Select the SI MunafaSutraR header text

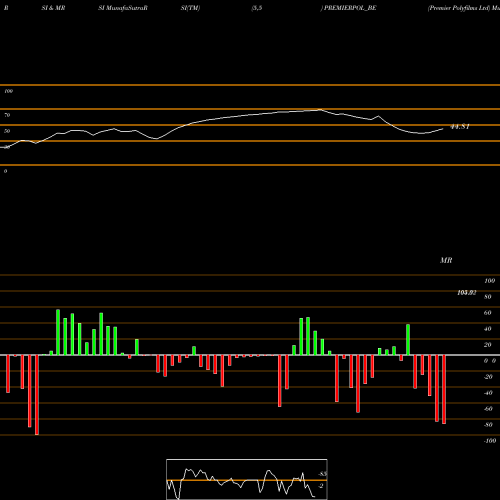coord(123,8)
